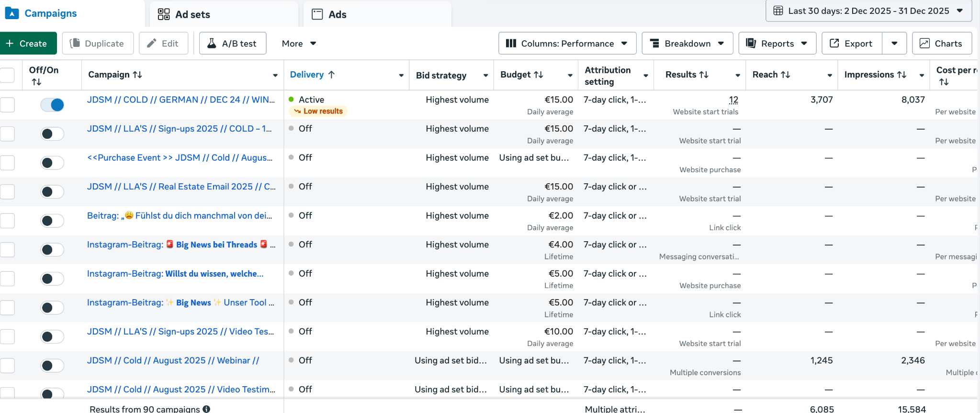Click the Export arrow icon
The image size is (980, 413).
point(834,44)
